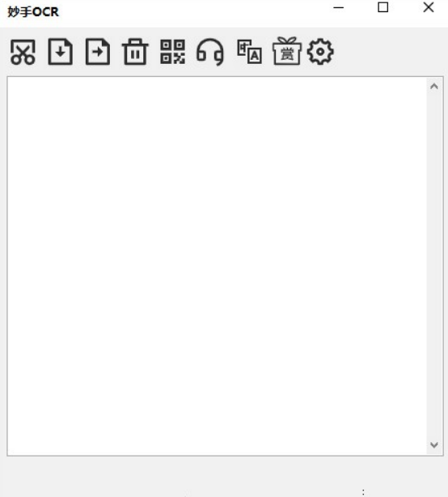Click the scrollbar down arrow in text area
The height and width of the screenshot is (497, 448).
[x=434, y=445]
